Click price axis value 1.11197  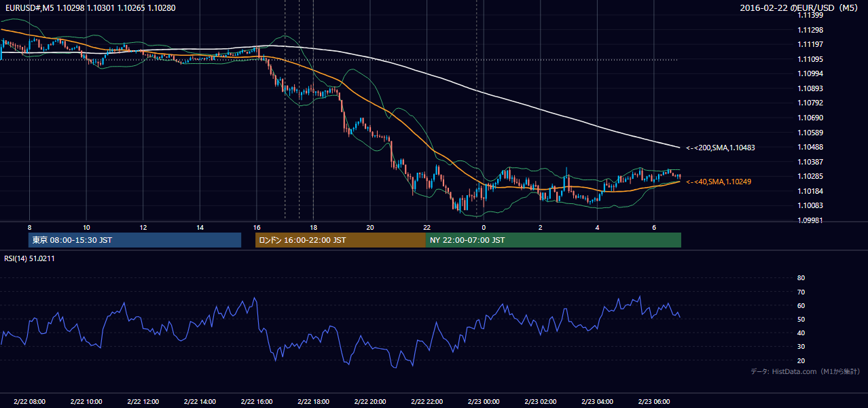click(x=811, y=44)
